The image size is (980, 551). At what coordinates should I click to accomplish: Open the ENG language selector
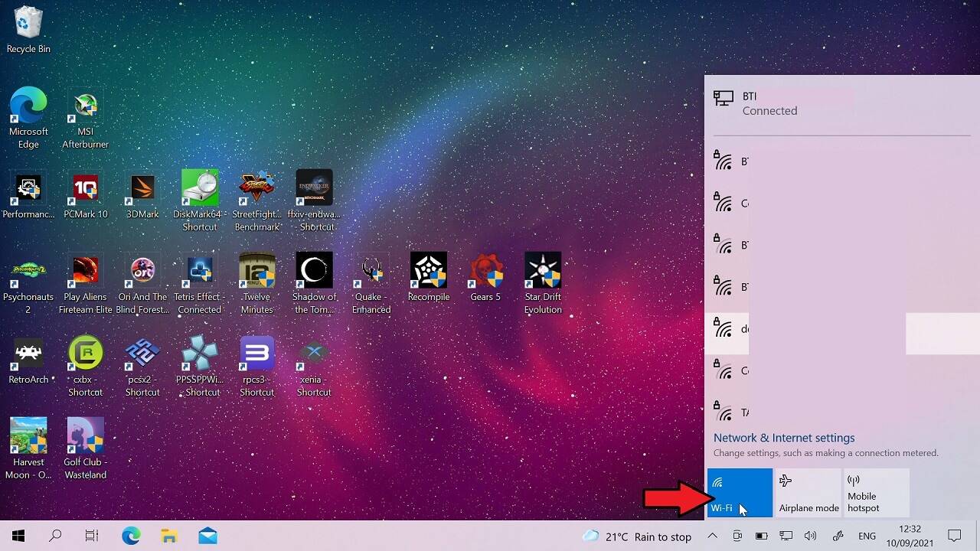click(x=867, y=536)
